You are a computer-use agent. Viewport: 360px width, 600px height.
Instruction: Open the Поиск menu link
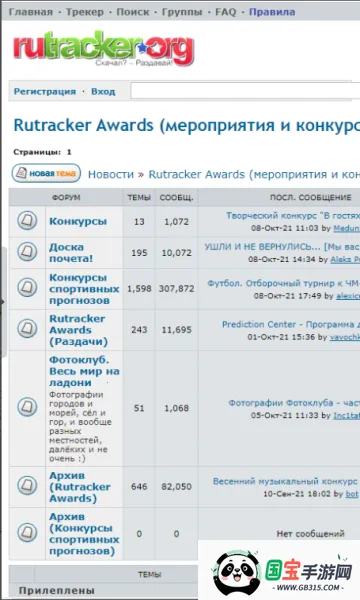133,12
